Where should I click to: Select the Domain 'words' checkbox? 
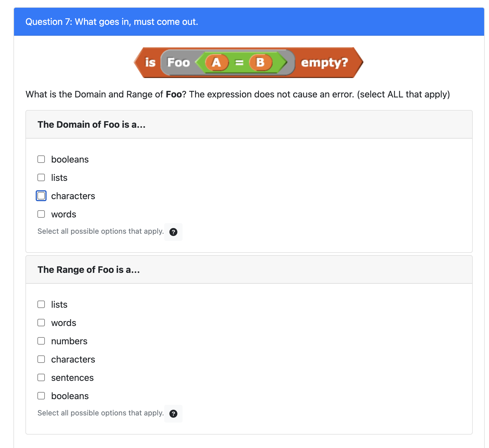41,214
